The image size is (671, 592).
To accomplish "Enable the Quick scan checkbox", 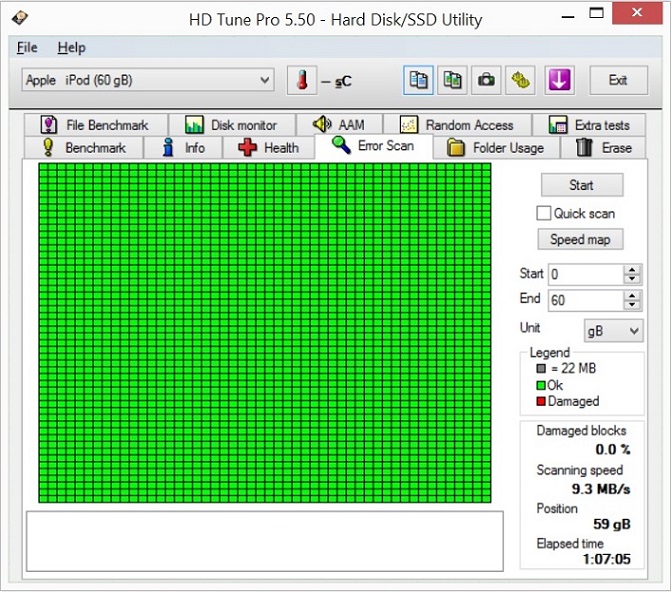I will [544, 213].
